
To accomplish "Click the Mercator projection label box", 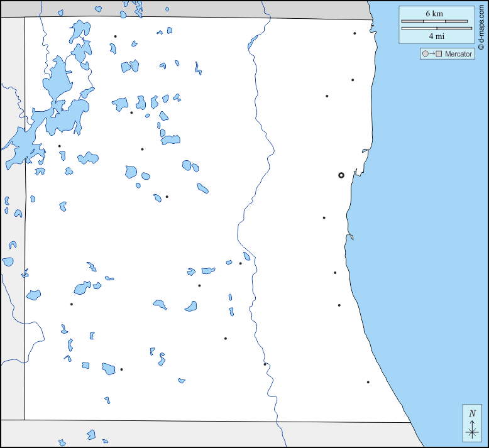I will 448,53.
